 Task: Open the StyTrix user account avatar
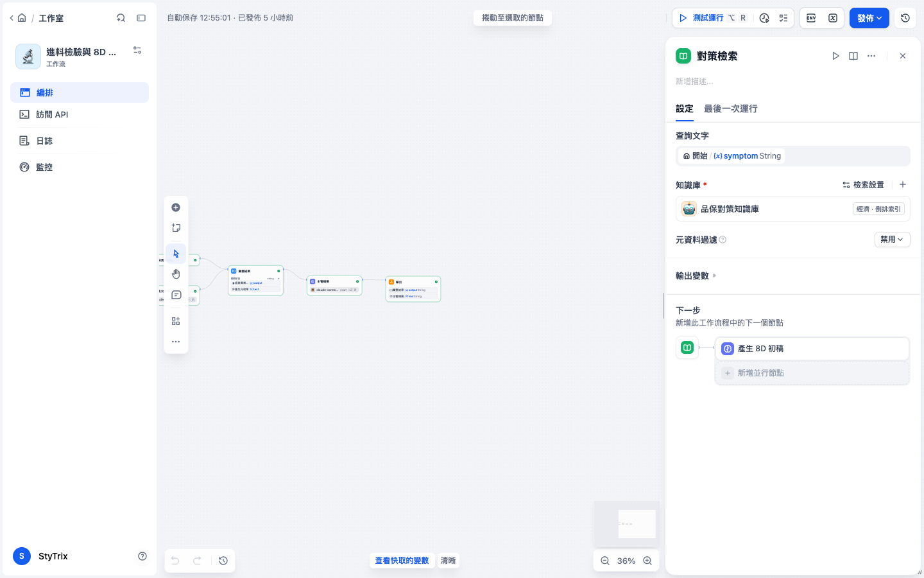pyautogui.click(x=22, y=556)
